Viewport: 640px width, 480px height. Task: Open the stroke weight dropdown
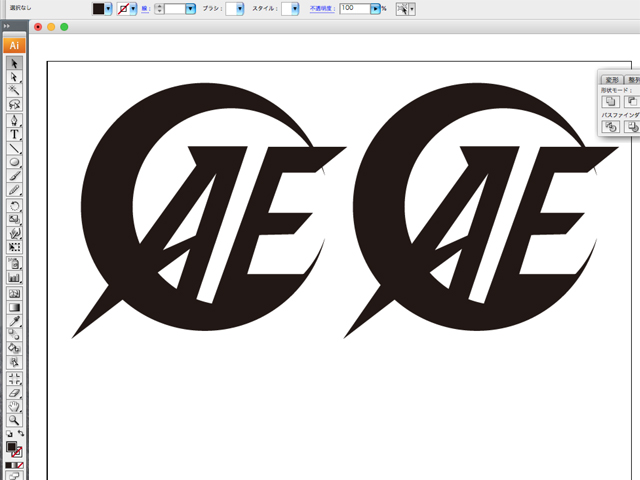point(190,9)
